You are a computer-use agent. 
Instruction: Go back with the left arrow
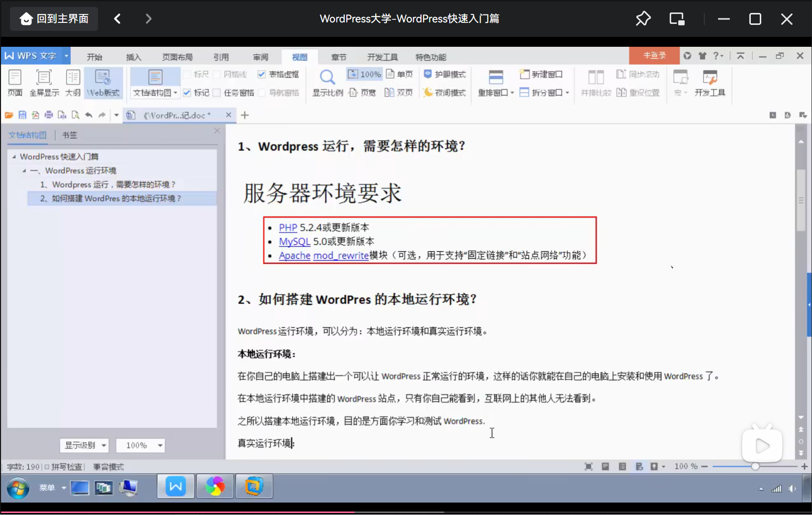(x=117, y=19)
